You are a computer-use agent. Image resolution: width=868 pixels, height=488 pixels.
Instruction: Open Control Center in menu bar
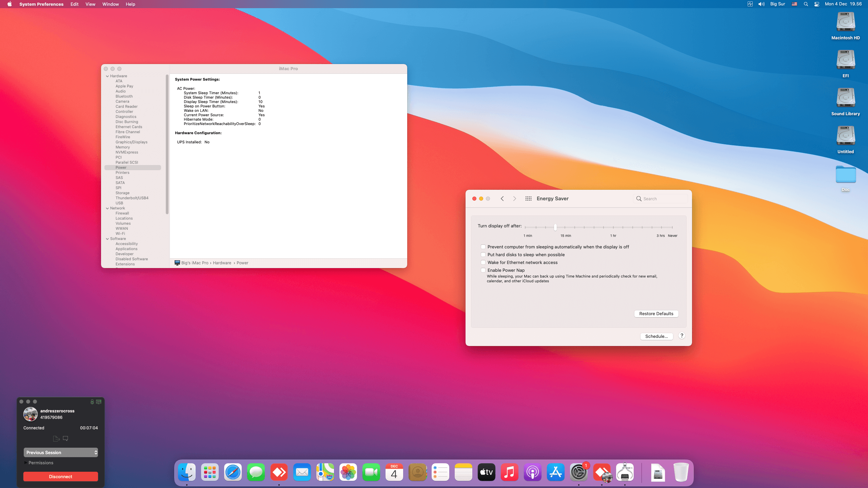pos(817,4)
